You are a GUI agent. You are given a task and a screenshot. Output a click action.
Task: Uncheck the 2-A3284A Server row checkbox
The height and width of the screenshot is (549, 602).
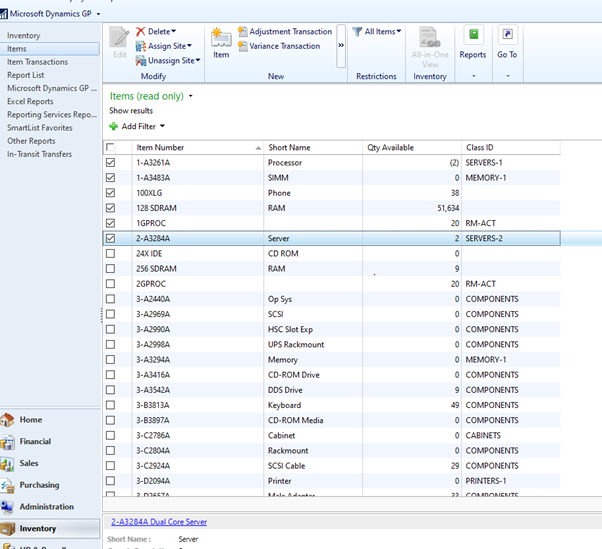pyautogui.click(x=111, y=238)
